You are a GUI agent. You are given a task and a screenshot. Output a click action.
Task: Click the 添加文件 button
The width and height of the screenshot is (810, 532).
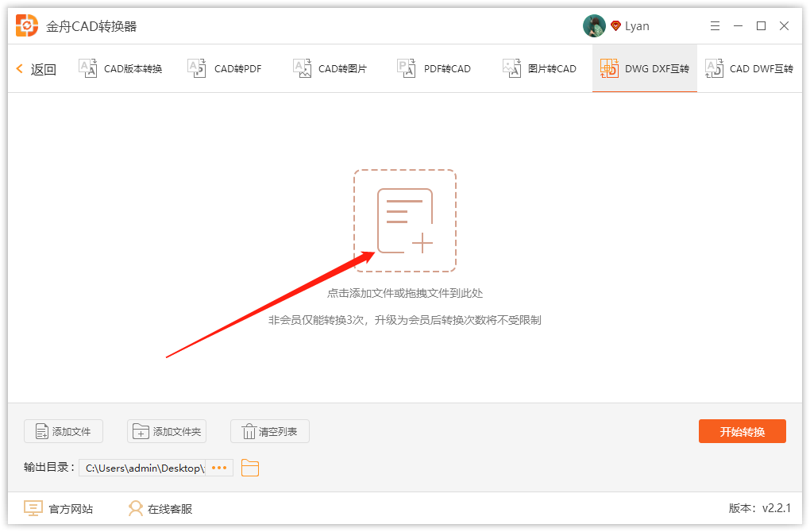point(63,431)
